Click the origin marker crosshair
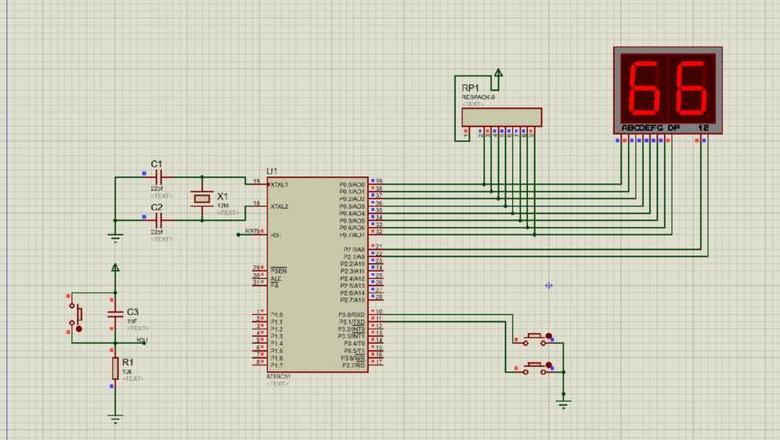Image resolution: width=780 pixels, height=440 pixels. point(549,285)
